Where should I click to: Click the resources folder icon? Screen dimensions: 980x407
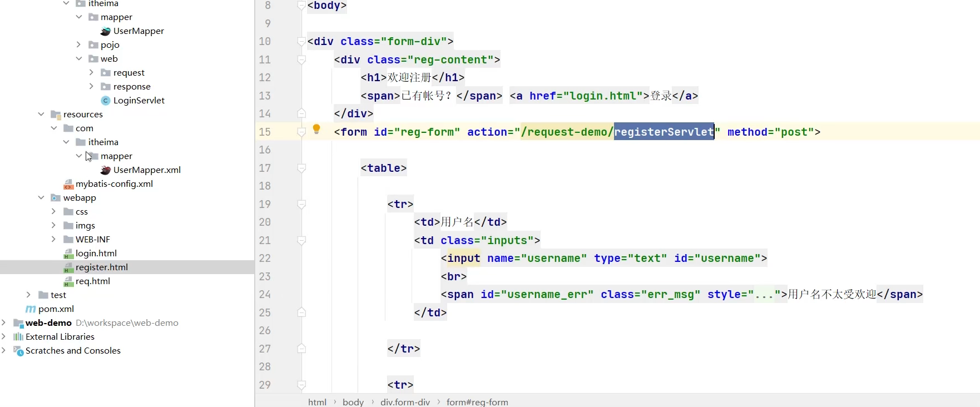tap(56, 115)
